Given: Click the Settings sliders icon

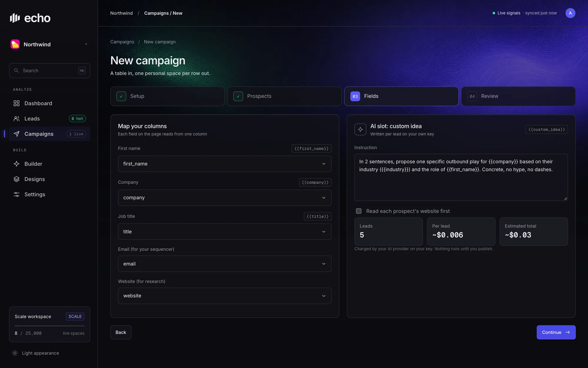Looking at the screenshot, I should pos(16,195).
